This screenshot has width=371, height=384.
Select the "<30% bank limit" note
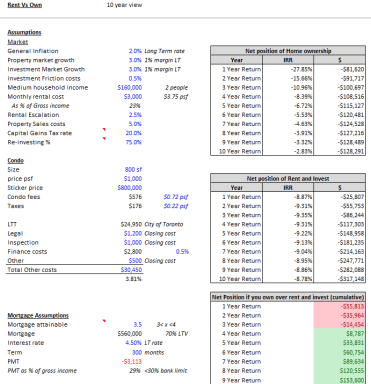pyautogui.click(x=165, y=370)
